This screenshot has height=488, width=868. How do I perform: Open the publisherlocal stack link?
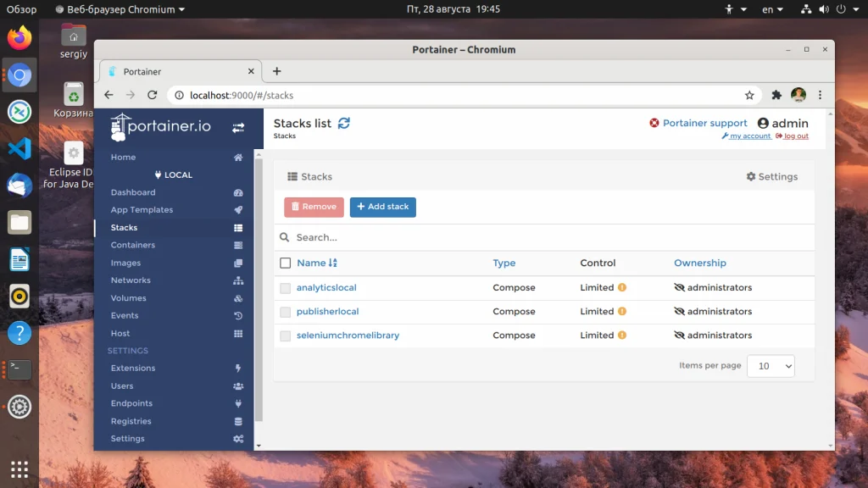pyautogui.click(x=327, y=312)
